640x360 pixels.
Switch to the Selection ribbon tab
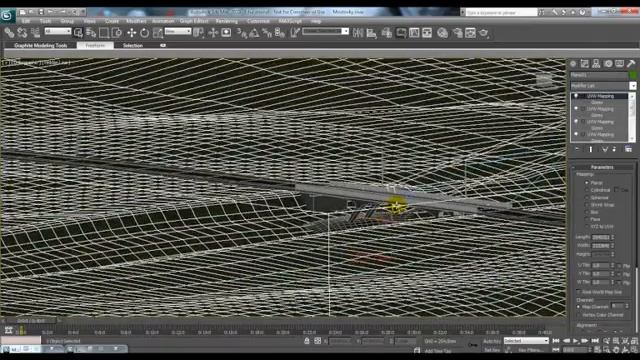coord(133,46)
